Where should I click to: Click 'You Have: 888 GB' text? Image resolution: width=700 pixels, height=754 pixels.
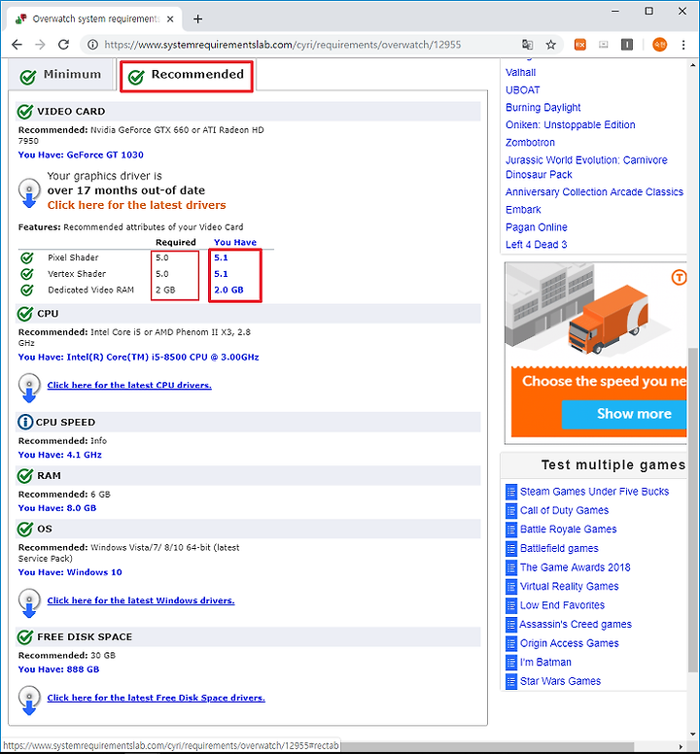58,669
